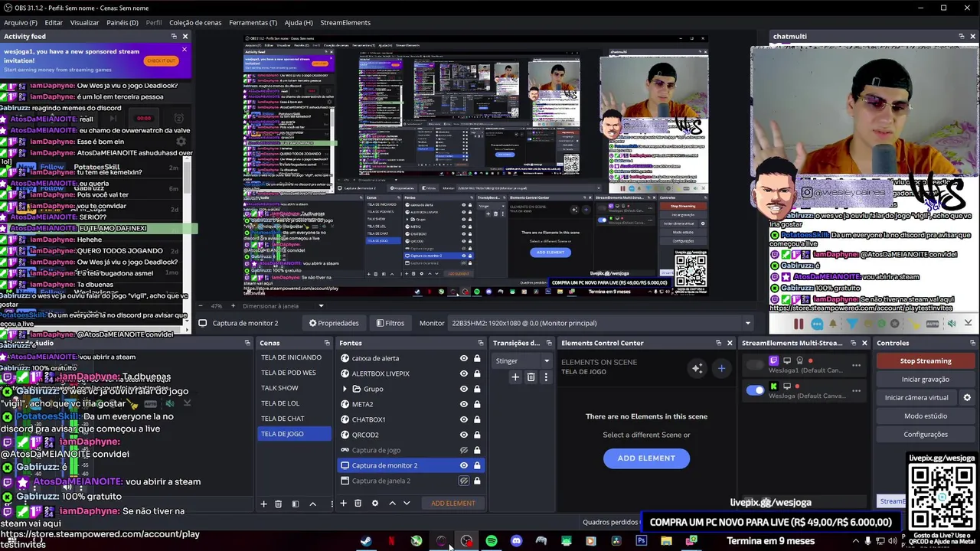Enable the WesJoga1 Twitch stream toggle
Screen dimensions: 980x551
pyautogui.click(x=755, y=365)
